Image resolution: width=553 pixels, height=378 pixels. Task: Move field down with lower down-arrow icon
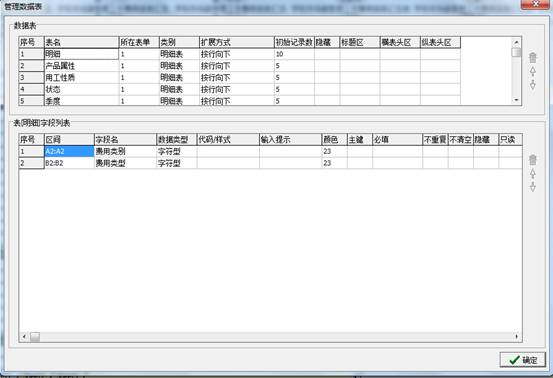533,187
